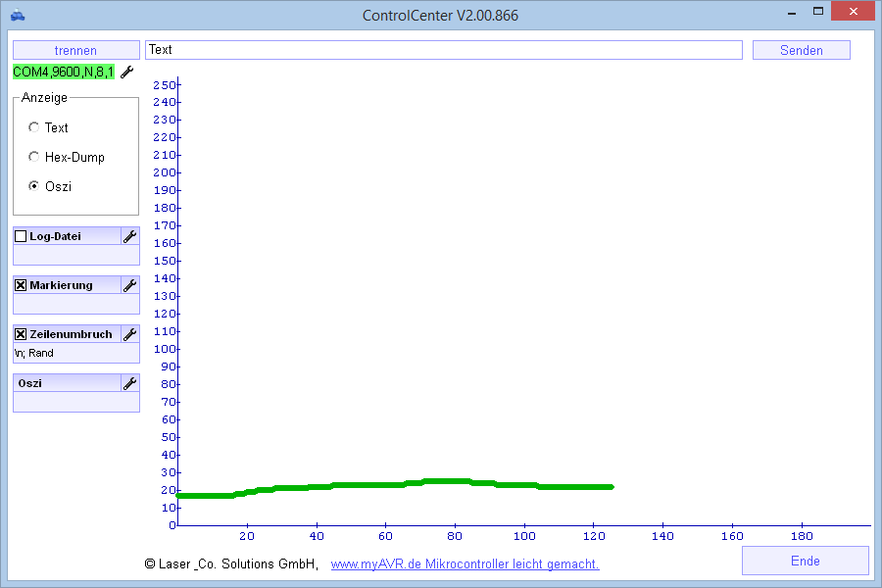Open COM port settings wrench icon
Image resolution: width=882 pixels, height=588 pixels.
127,72
